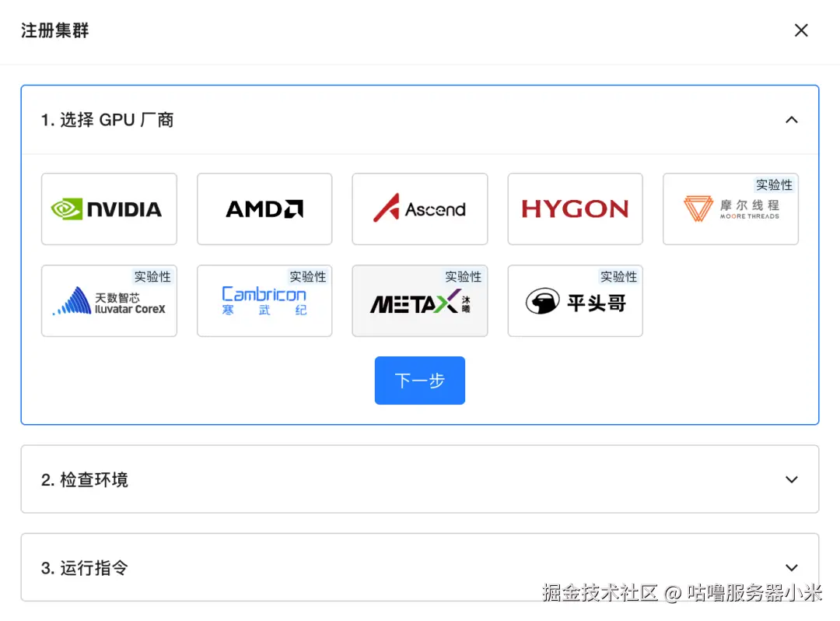Click the 实验性 tag on Cambricon
This screenshot has width=840, height=621.
click(308, 276)
